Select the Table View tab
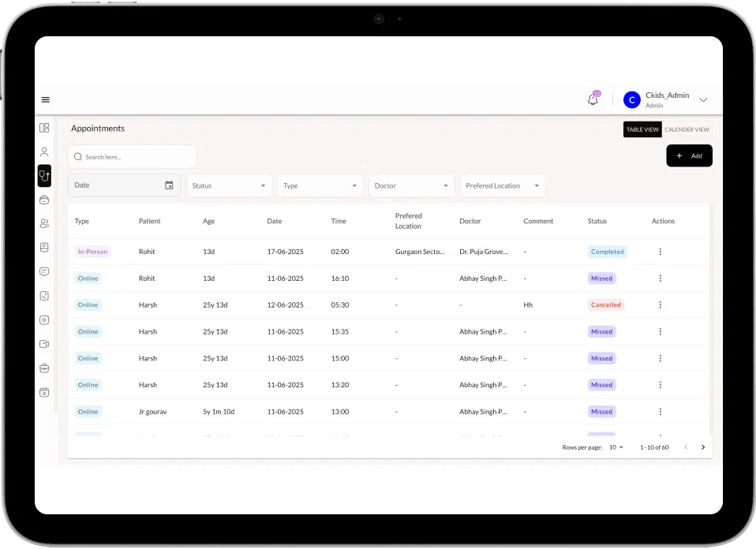756x549 pixels. click(x=642, y=129)
